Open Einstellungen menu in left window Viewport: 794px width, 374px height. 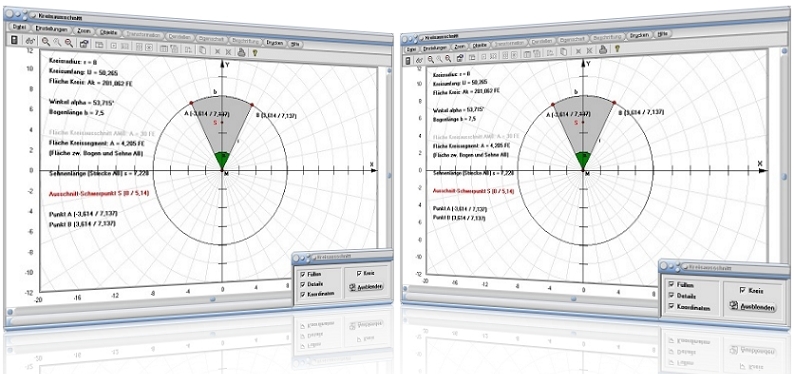pos(52,29)
